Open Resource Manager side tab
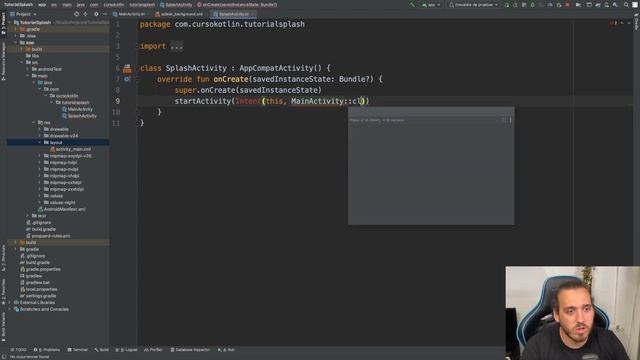 tap(3, 61)
